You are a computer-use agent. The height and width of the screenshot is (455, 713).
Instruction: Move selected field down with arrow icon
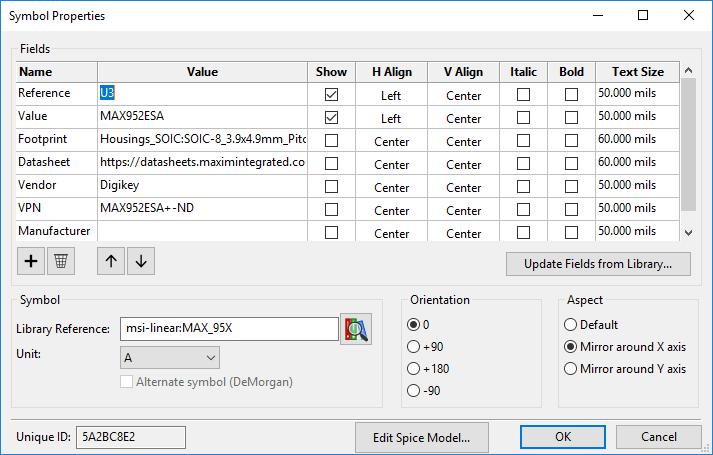(140, 261)
